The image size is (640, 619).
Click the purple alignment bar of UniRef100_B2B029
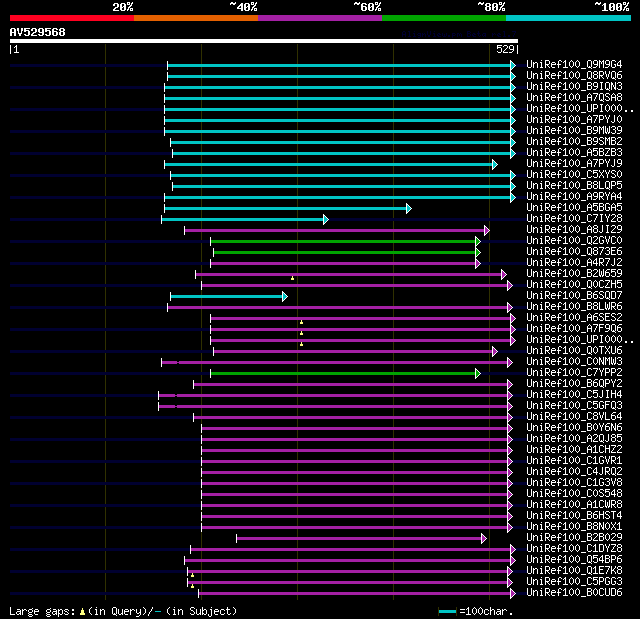(361, 539)
